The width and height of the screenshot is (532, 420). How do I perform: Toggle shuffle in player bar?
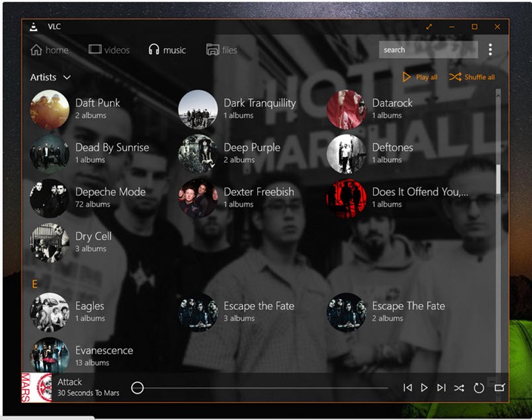tap(459, 388)
